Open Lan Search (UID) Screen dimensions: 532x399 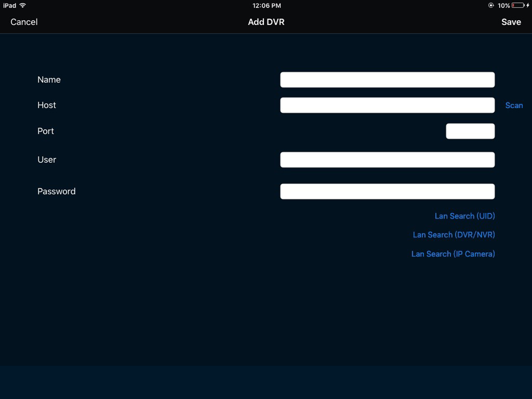(464, 216)
